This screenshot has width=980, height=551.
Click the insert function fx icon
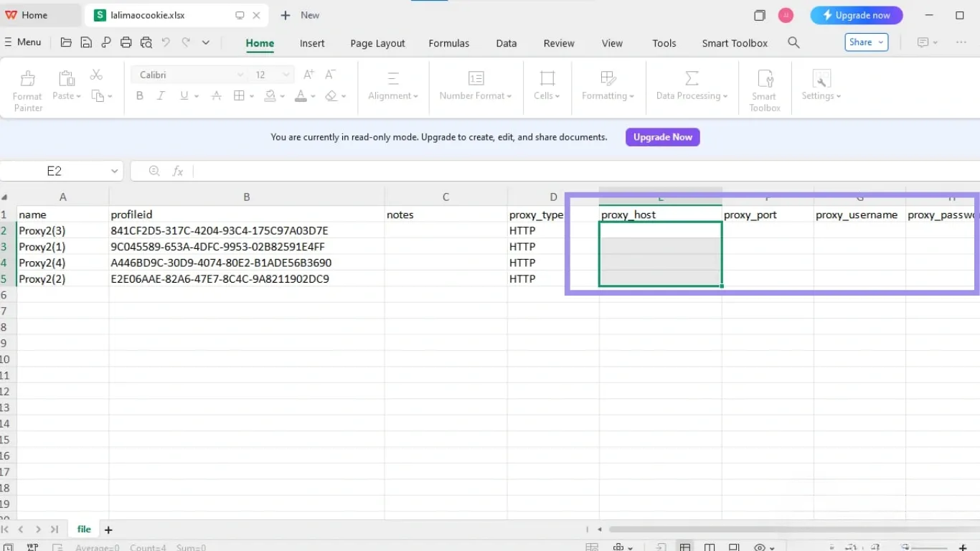coord(178,171)
